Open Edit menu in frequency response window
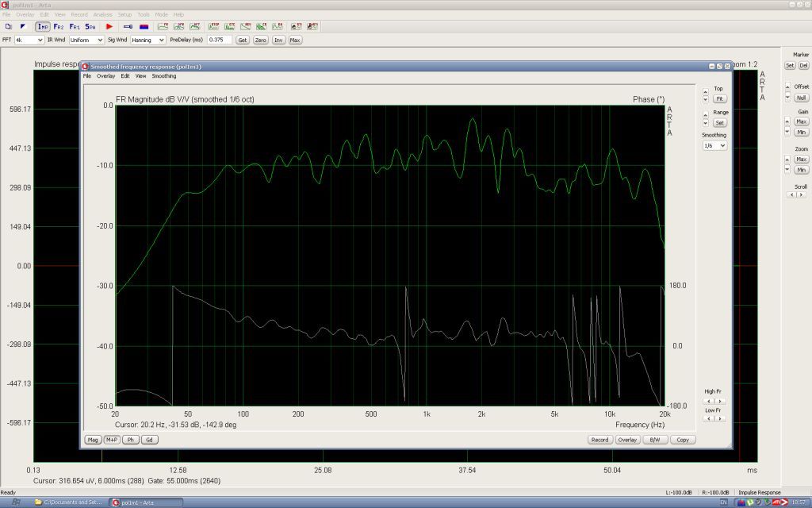The height and width of the screenshot is (508, 812). (x=124, y=76)
